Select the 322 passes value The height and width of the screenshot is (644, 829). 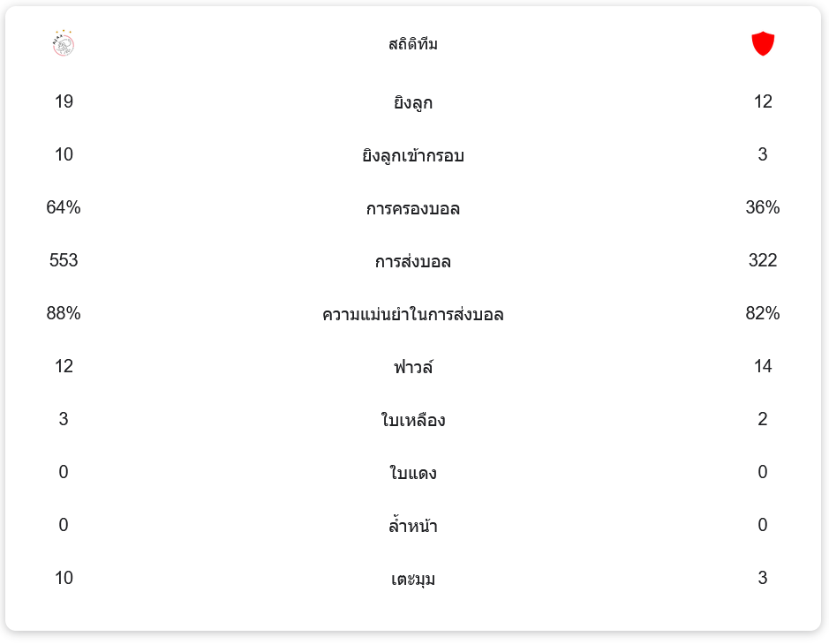763,260
